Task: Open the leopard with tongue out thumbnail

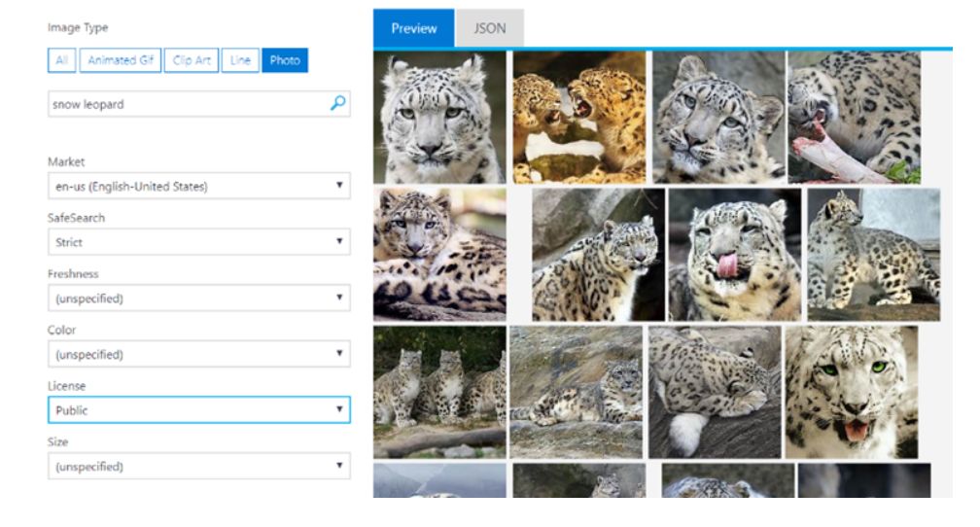Action: [734, 255]
